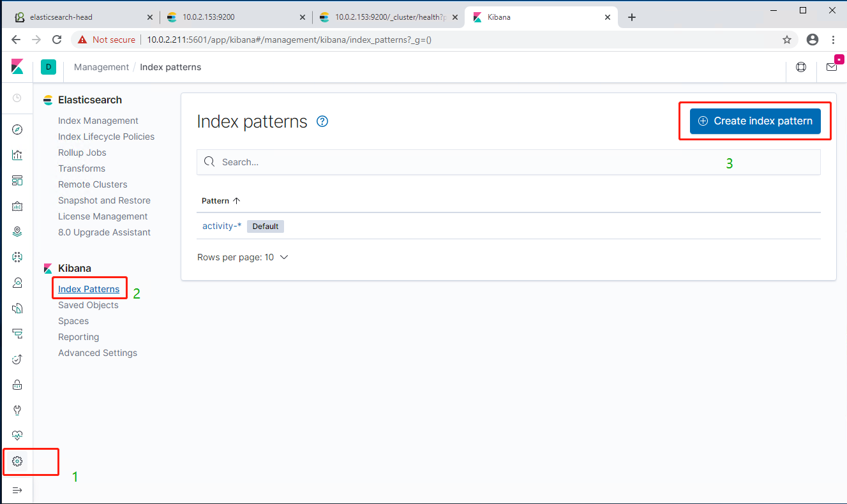Click the browser address bar URL

(x=290, y=40)
